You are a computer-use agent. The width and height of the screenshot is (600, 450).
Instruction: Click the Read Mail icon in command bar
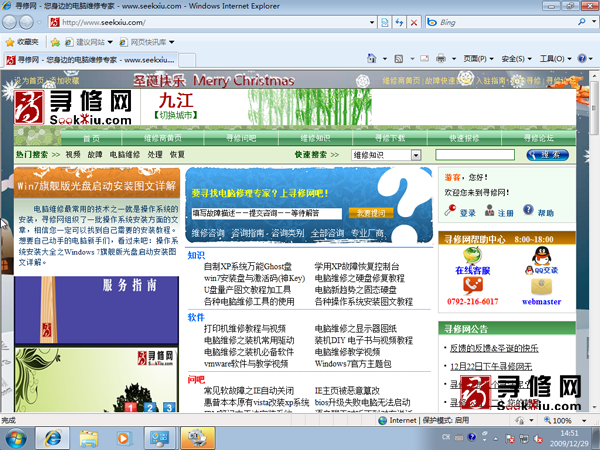(424, 59)
